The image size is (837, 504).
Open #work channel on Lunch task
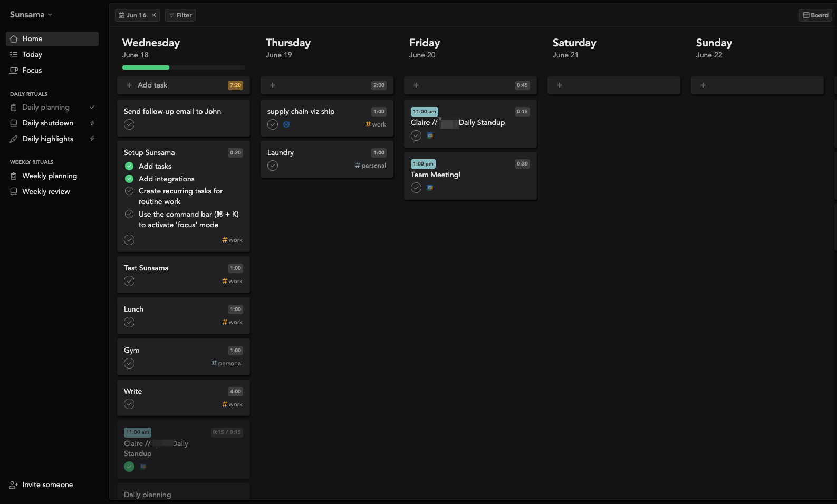tap(233, 322)
